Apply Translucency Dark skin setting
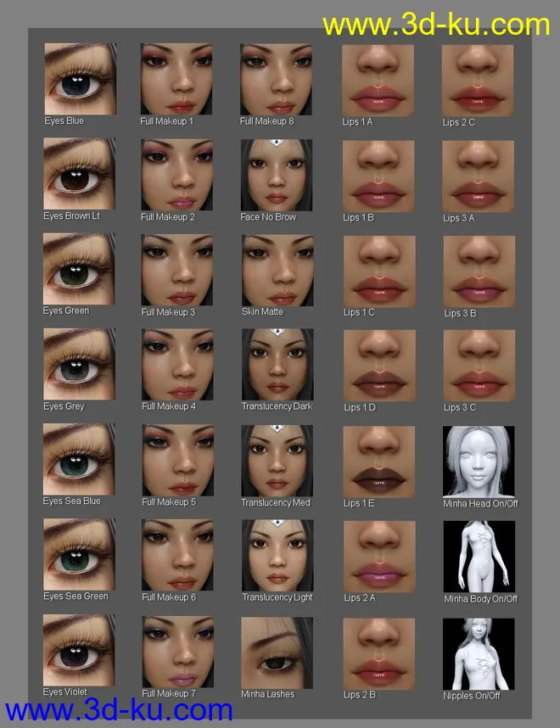Viewport: 560px width, 728px height. click(277, 365)
